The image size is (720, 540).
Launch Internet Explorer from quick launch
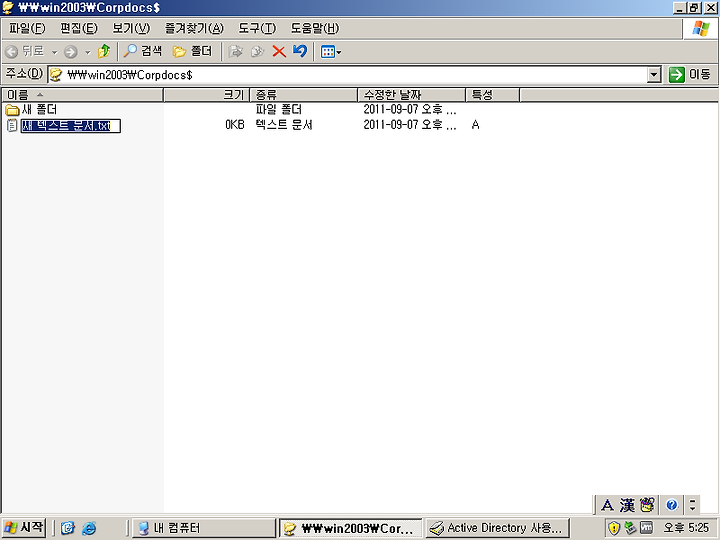(89, 528)
